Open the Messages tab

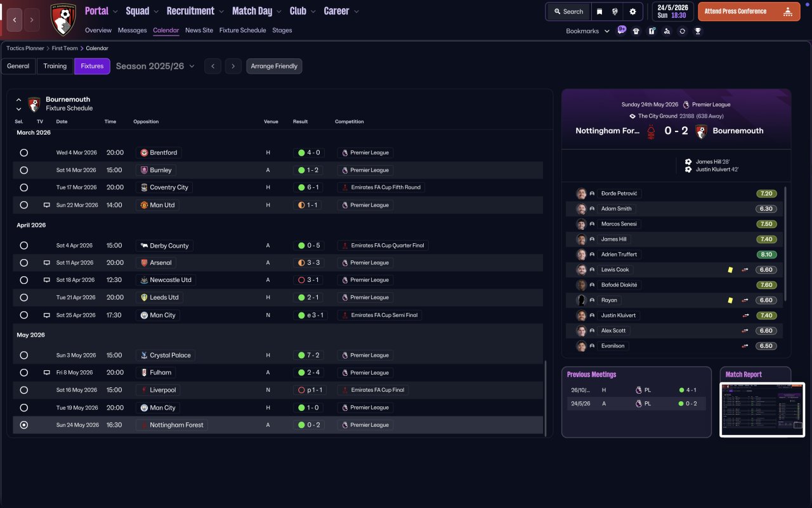132,30
